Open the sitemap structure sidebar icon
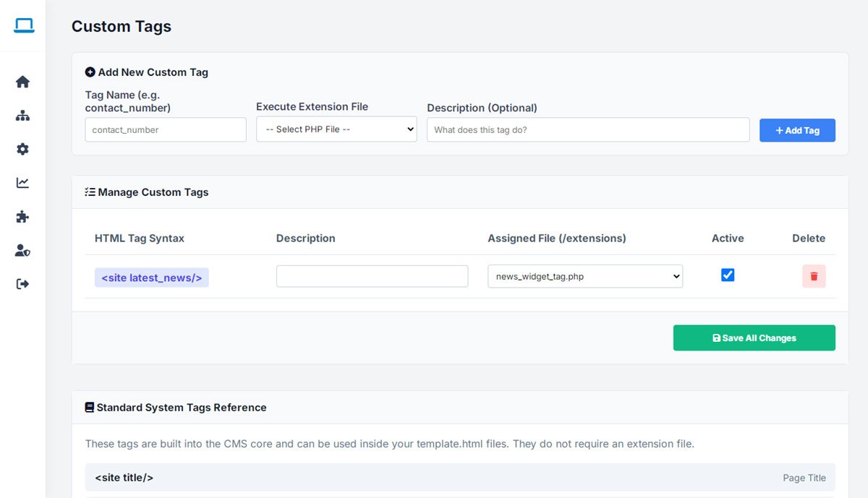Screen dimensions: 868x498 pyautogui.click(x=22, y=116)
